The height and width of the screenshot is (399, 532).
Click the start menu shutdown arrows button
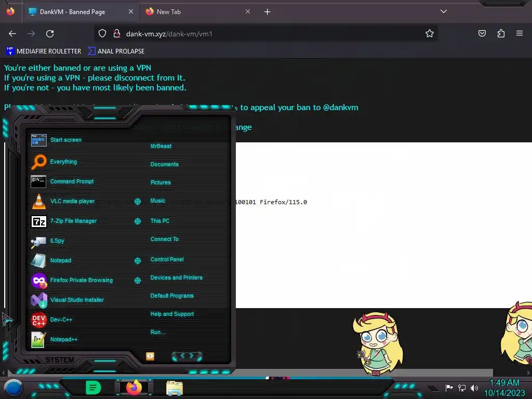pyautogui.click(x=187, y=356)
